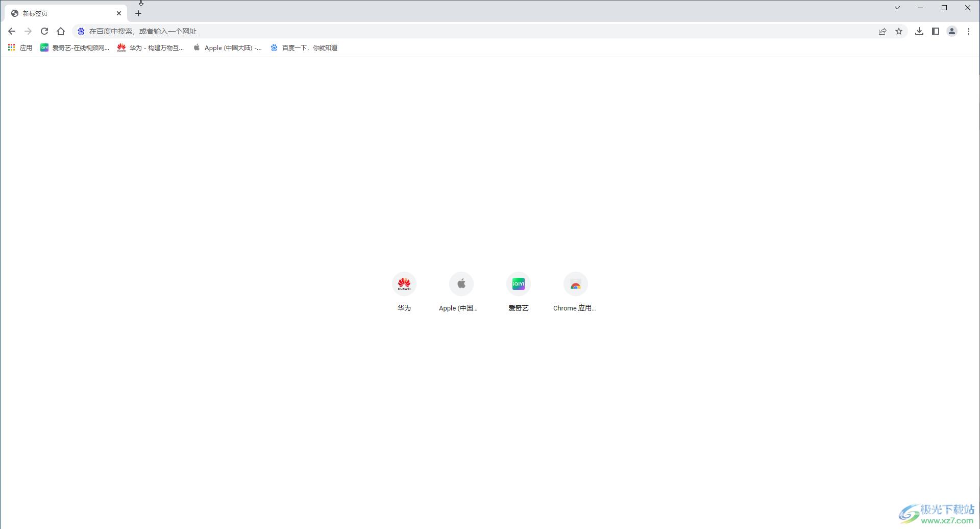Open the 华为 bookmark in bookmarks bar

click(x=151, y=47)
